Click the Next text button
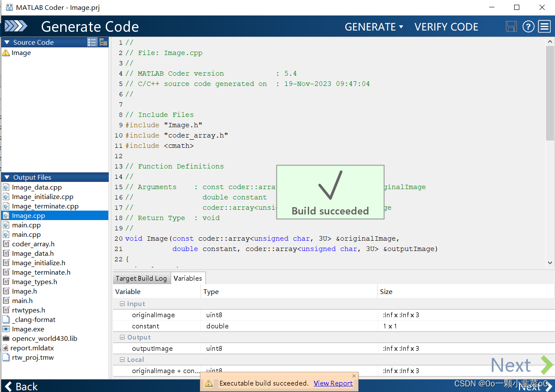The height and width of the screenshot is (392, 555). pyautogui.click(x=511, y=365)
